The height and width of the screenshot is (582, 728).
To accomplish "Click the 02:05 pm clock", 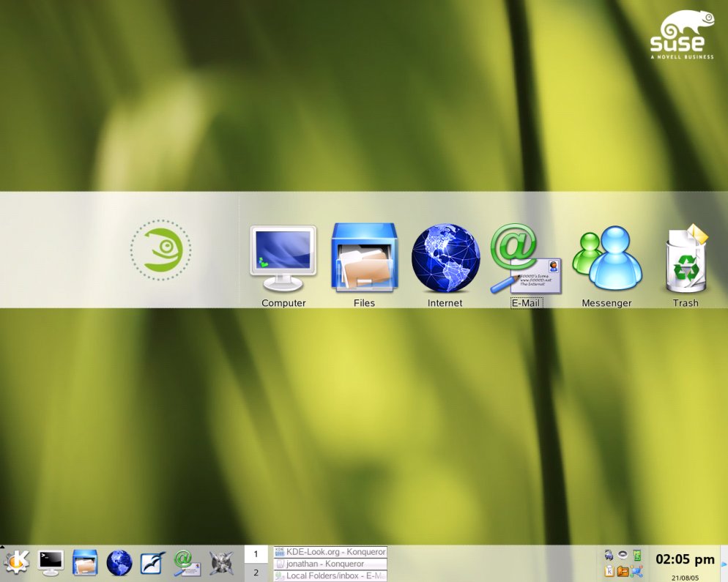I will click(x=685, y=559).
